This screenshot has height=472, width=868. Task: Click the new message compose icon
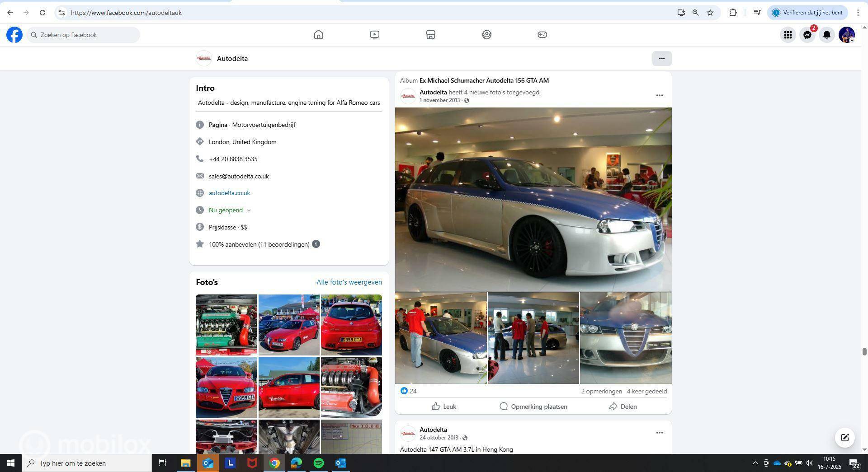point(844,437)
